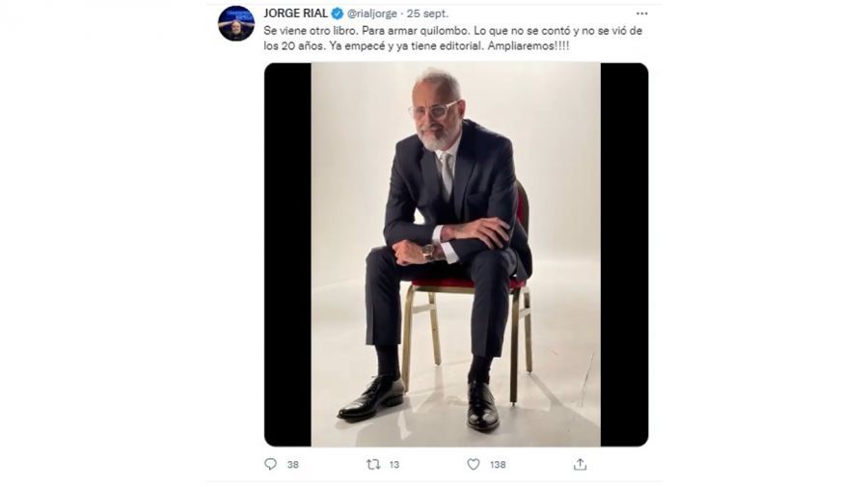Like the tweet with heart icon

[474, 464]
